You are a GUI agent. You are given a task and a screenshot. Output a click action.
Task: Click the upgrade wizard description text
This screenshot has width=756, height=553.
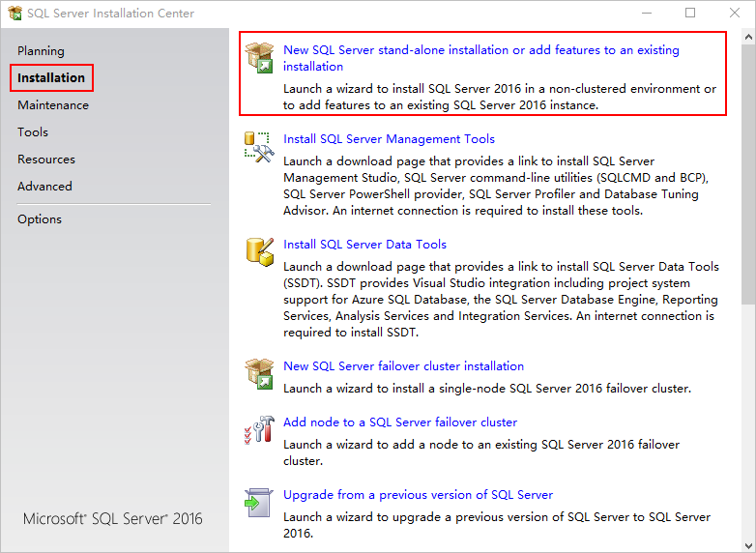[497, 525]
